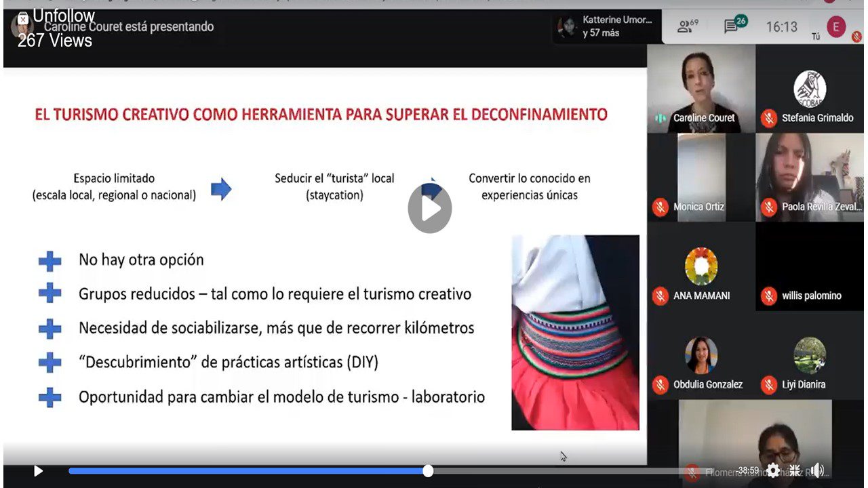This screenshot has height=488, width=868.
Task: Click the Katterine Umor... y 57 más banner
Action: [605, 26]
